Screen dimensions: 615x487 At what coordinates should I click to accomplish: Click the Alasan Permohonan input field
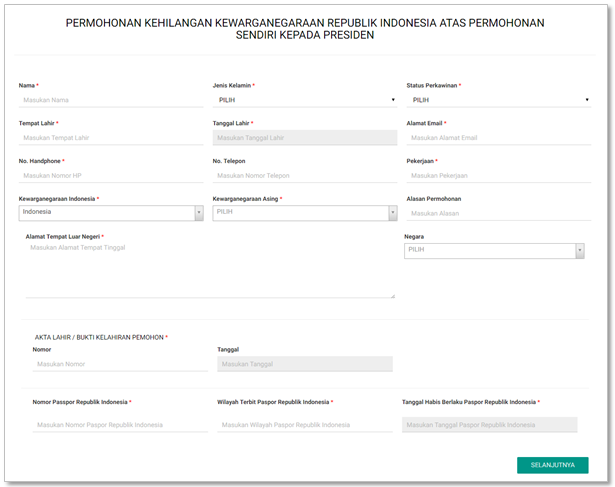pyautogui.click(x=497, y=213)
